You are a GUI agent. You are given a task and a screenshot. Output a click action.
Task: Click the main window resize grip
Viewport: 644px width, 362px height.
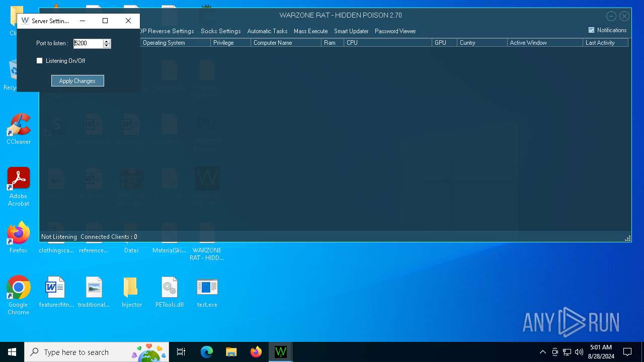[628, 238]
